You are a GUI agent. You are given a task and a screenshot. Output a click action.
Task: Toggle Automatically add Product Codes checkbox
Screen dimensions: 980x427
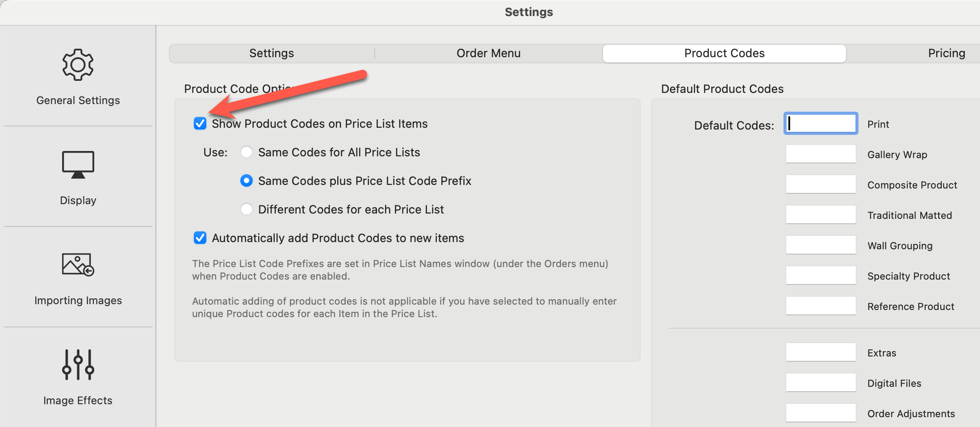[200, 238]
